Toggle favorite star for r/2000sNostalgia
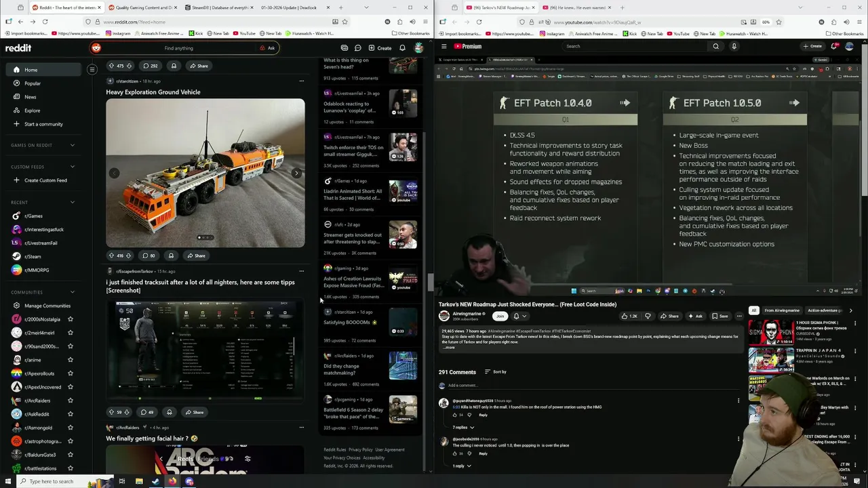 click(x=70, y=319)
